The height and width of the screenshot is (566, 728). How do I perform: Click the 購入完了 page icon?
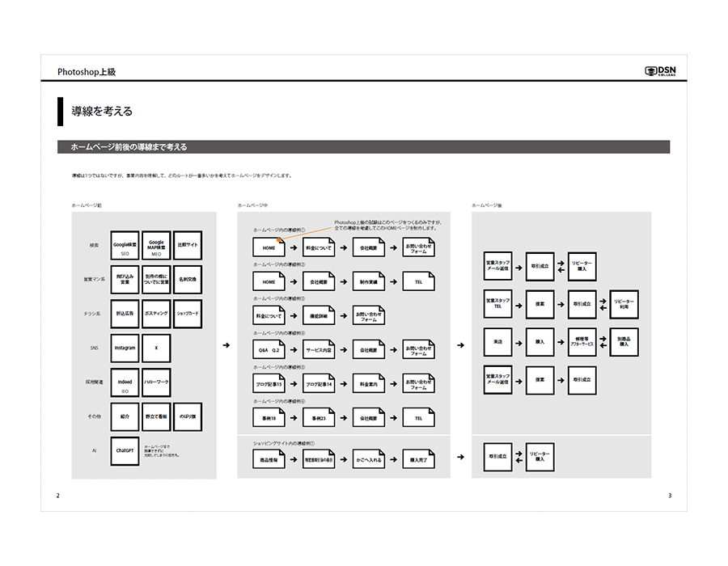(x=418, y=459)
